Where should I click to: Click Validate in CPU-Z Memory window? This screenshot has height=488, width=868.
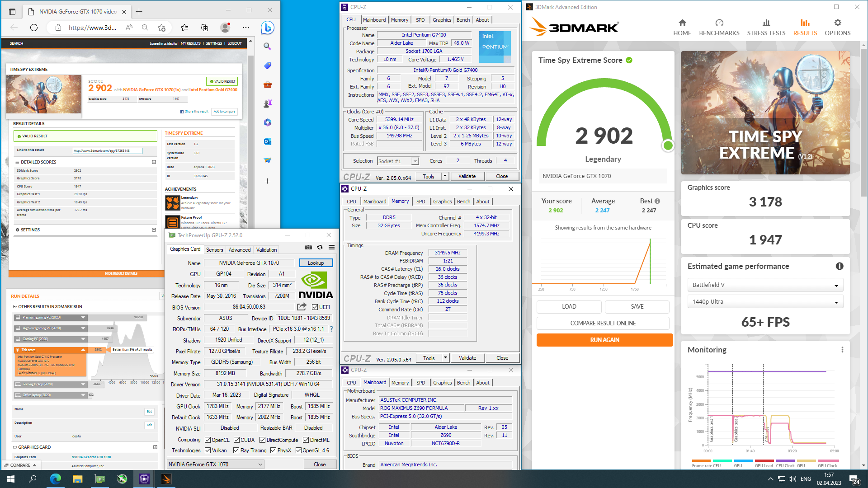coord(467,358)
